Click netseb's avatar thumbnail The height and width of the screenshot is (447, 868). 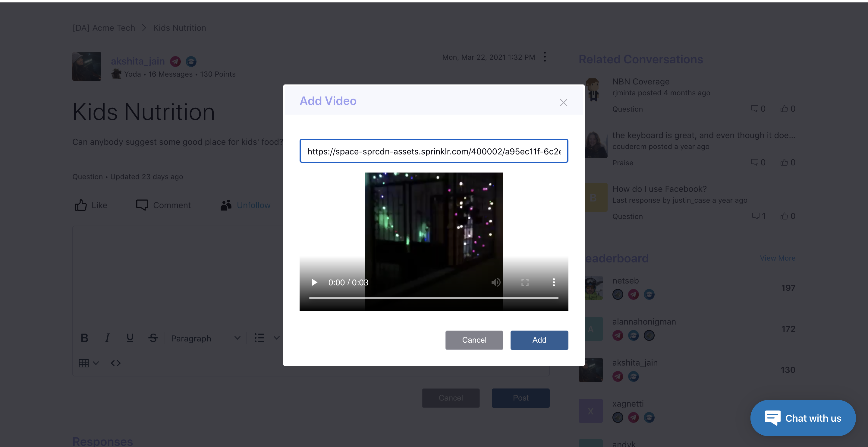[594, 288]
